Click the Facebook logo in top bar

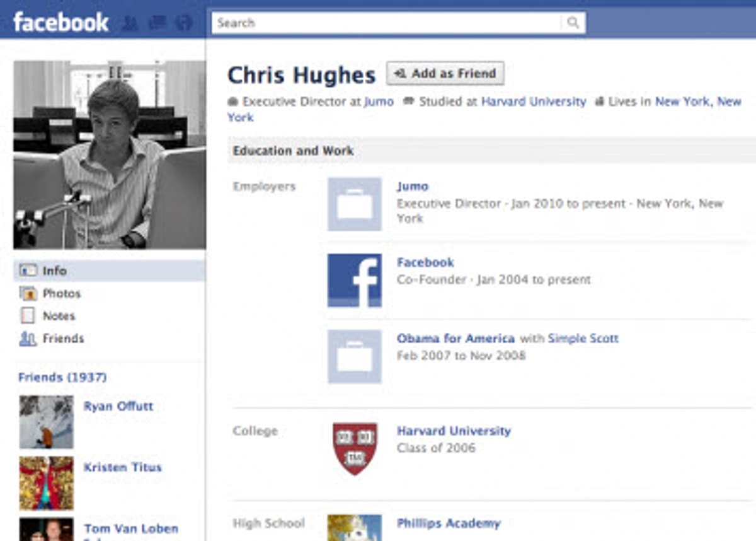(60, 23)
